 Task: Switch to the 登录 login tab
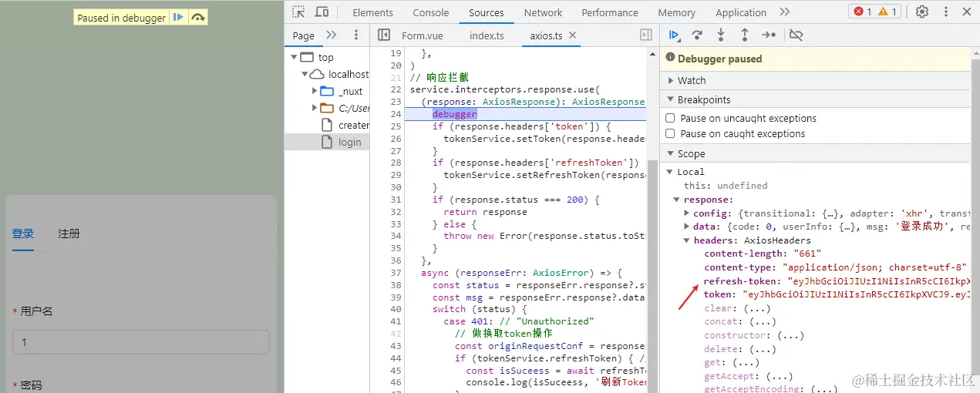pos(23,233)
